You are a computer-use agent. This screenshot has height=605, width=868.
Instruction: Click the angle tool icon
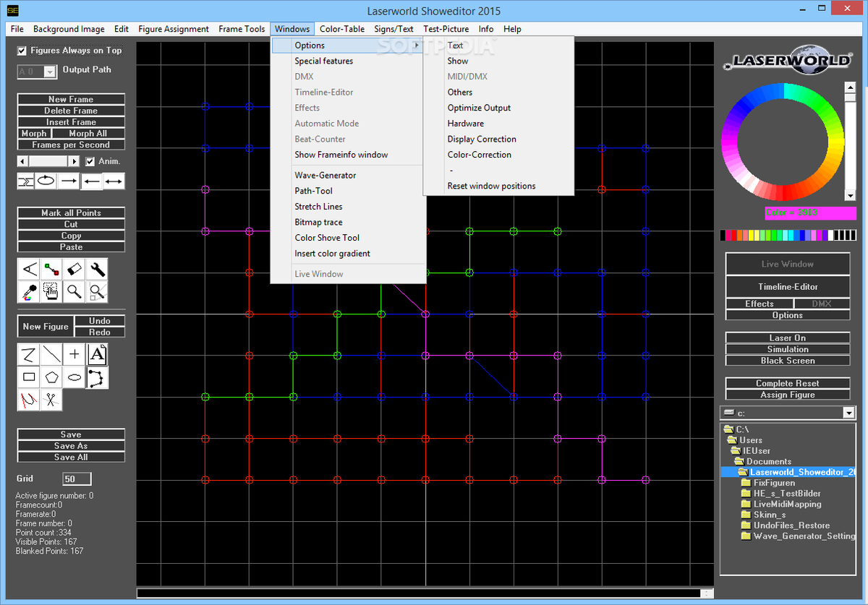pos(28,270)
